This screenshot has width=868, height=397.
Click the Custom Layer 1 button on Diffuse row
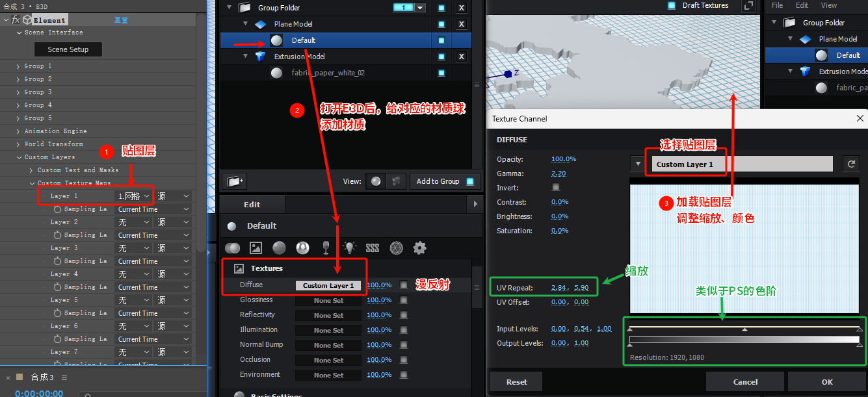click(328, 285)
